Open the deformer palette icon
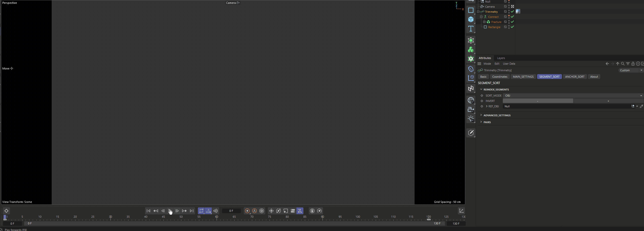 (x=471, y=69)
